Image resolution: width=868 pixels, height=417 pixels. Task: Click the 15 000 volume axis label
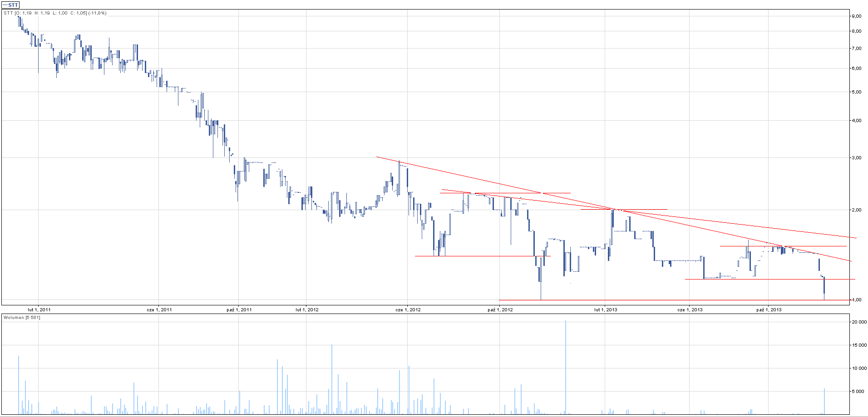tap(859, 345)
